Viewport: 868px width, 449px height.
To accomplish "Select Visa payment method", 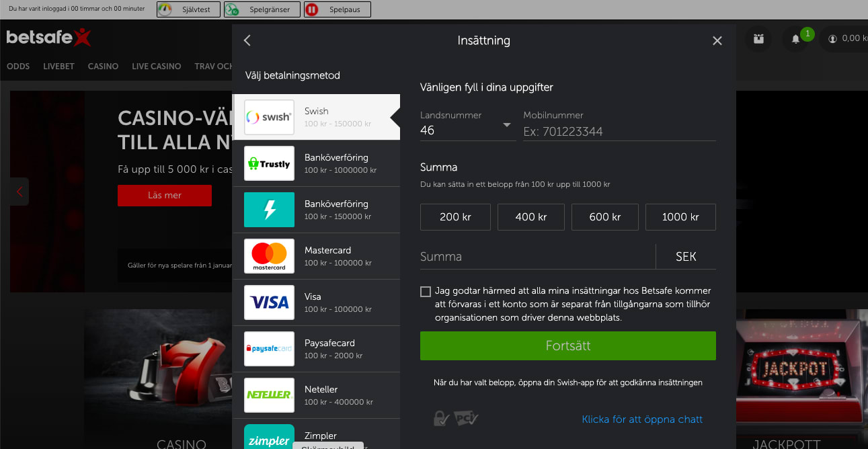I will click(316, 302).
